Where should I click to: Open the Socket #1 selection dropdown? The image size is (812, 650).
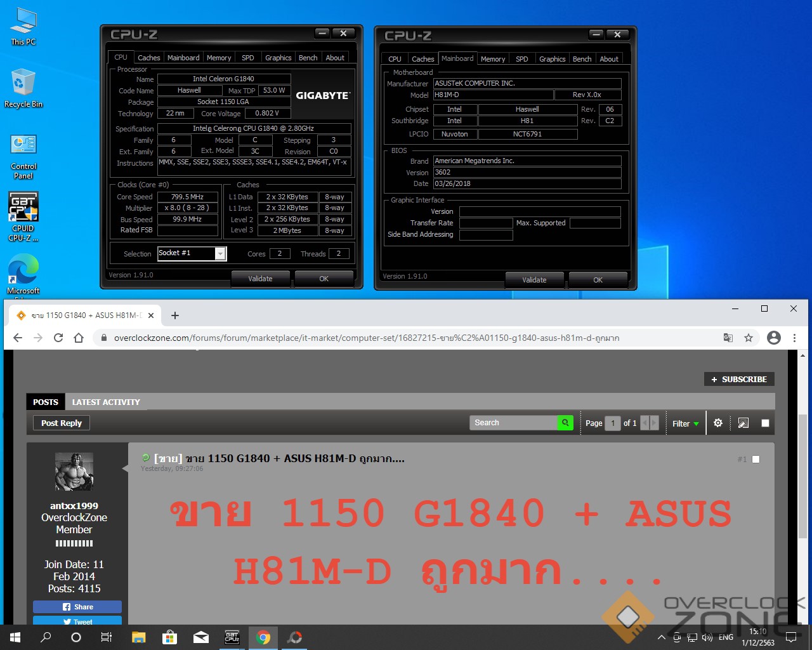point(220,254)
